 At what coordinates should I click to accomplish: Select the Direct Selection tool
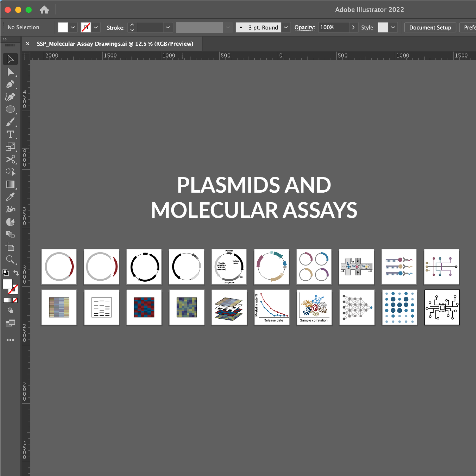point(10,72)
